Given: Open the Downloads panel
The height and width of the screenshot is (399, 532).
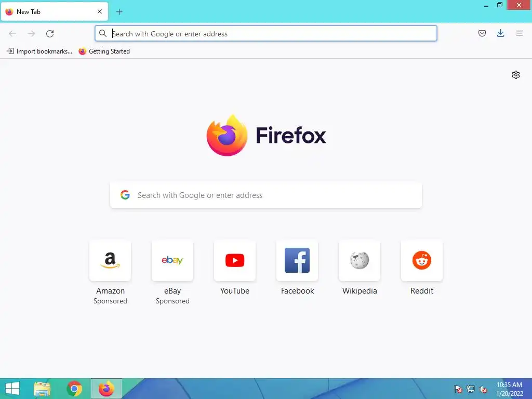Looking at the screenshot, I should tap(500, 33).
